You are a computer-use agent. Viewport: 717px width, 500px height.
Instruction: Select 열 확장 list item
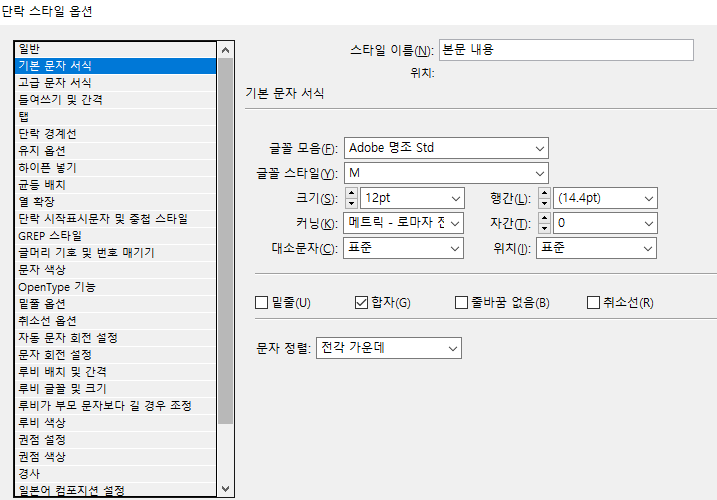(115, 202)
